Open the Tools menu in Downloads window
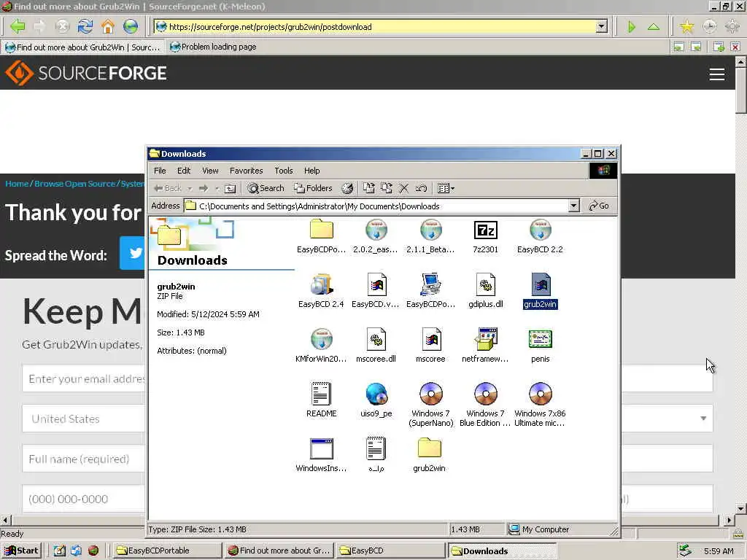 tap(284, 171)
